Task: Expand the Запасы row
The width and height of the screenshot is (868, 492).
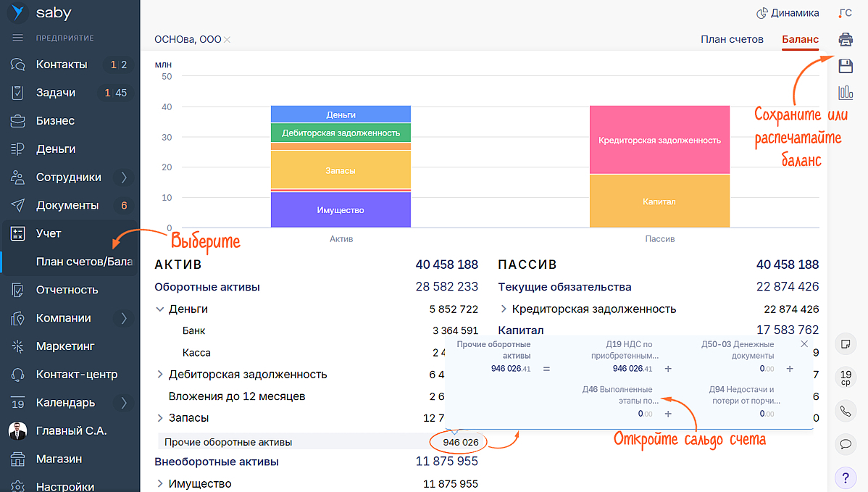Action: point(159,418)
